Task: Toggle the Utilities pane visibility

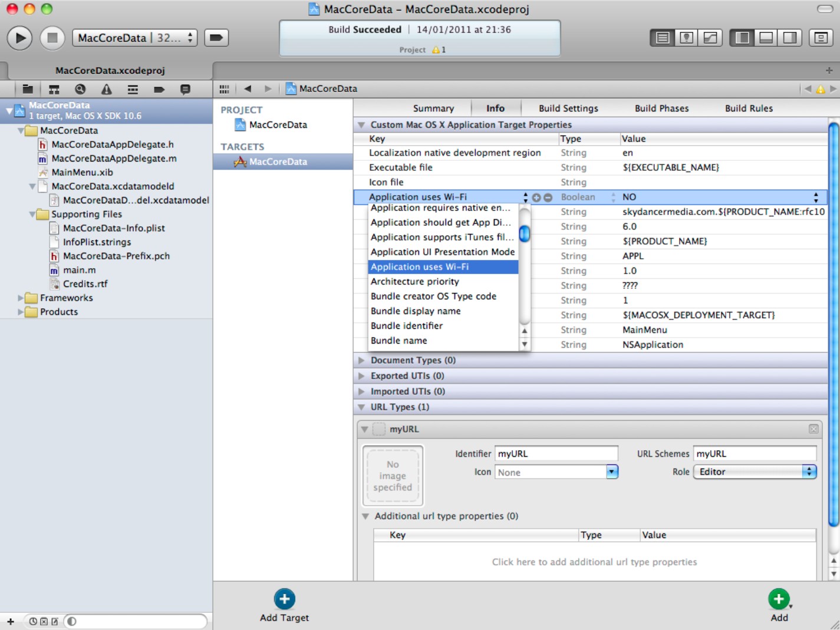Action: 790,38
